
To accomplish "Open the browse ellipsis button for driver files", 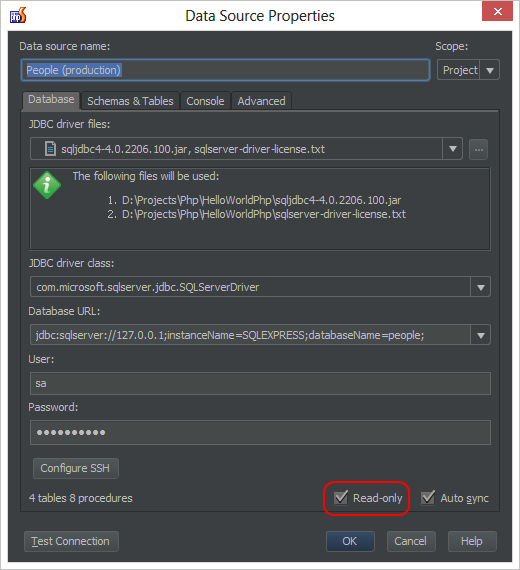I will [x=479, y=149].
